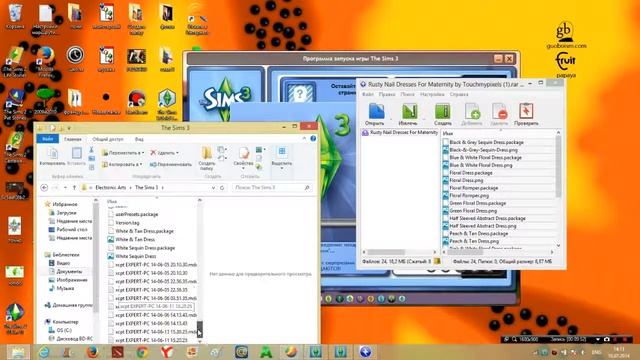Viewport: 640px width, 360px height.
Task: Select Half Sleeved Abstract Dress.package in archiver
Action: coord(487,218)
